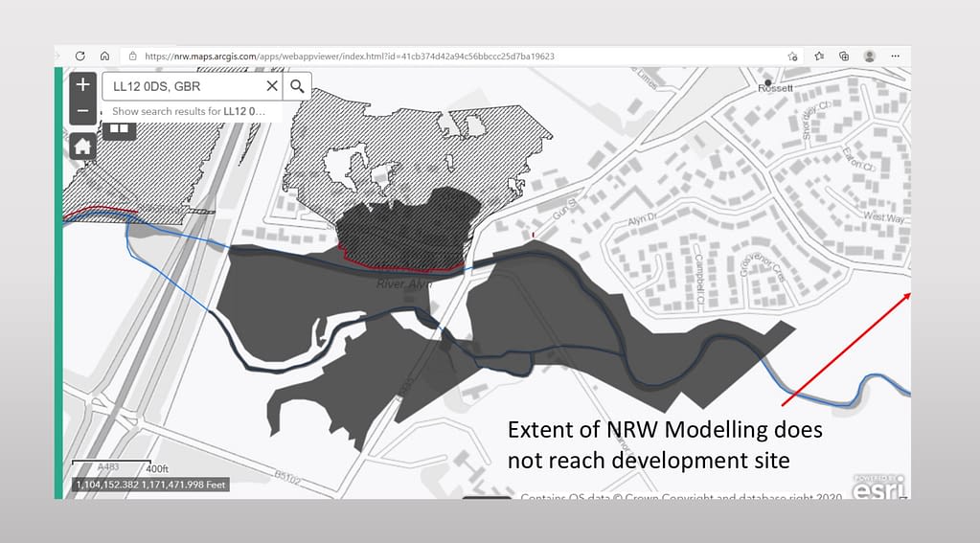The height and width of the screenshot is (543, 980).
Task: Reload the page with browser refresh
Action: pyautogui.click(x=80, y=57)
